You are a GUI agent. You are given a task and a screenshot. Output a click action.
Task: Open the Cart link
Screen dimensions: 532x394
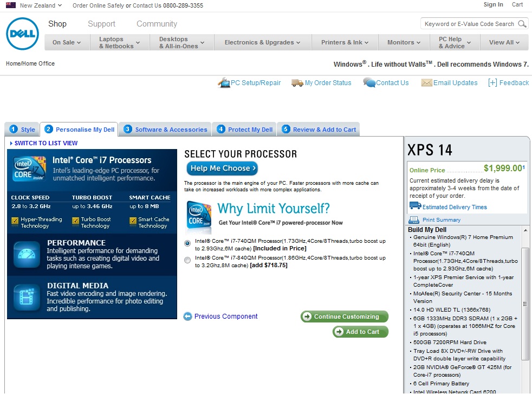tap(517, 4)
